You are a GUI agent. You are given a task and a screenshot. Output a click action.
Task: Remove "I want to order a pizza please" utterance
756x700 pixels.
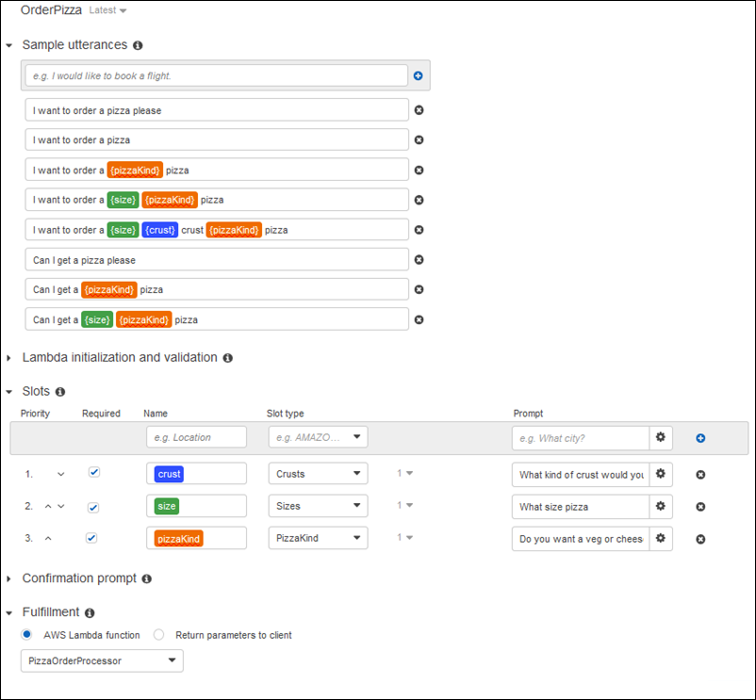click(x=419, y=109)
